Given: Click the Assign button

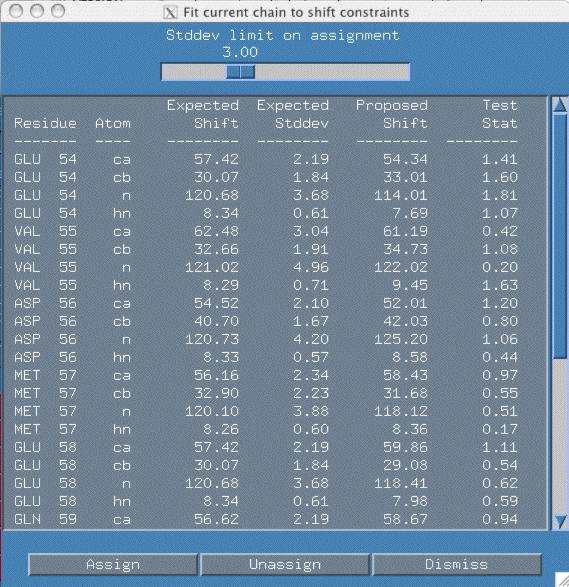Looking at the screenshot, I should point(113,565).
